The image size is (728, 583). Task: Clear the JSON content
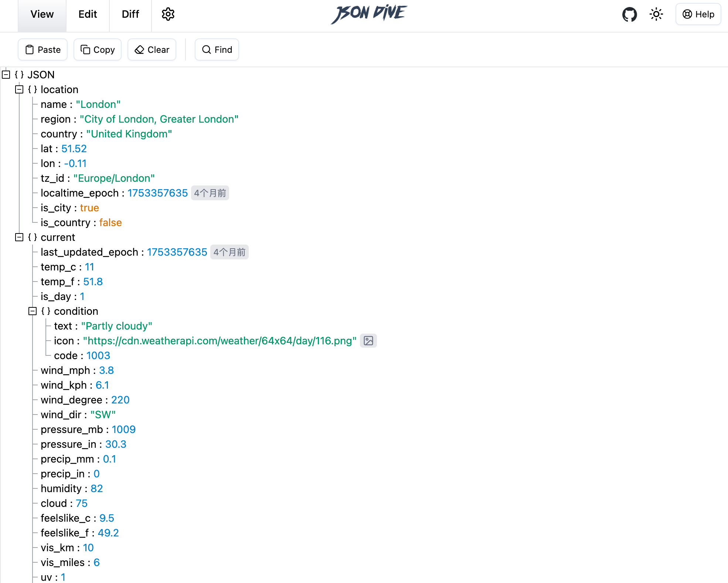click(152, 50)
